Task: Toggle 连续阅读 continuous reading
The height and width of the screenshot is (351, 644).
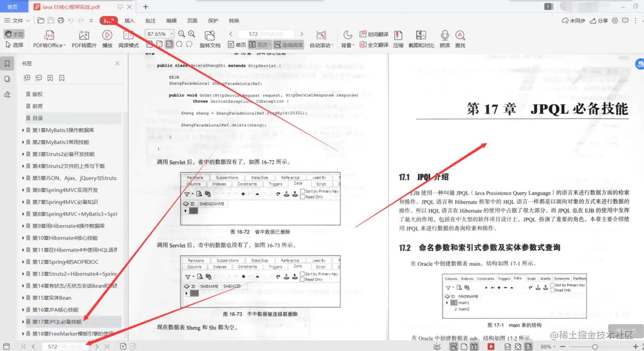Action: (289, 45)
